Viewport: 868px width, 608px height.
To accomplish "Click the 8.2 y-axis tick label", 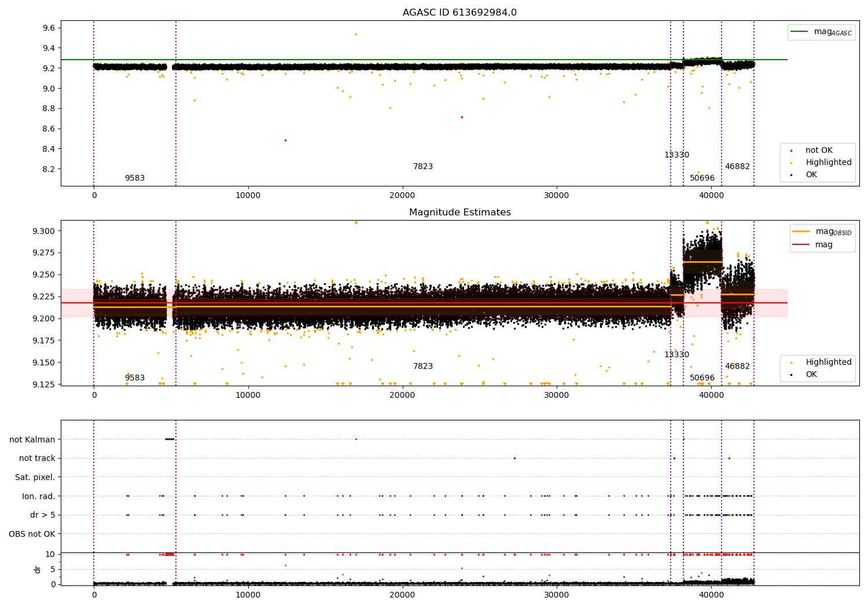I will coord(49,169).
